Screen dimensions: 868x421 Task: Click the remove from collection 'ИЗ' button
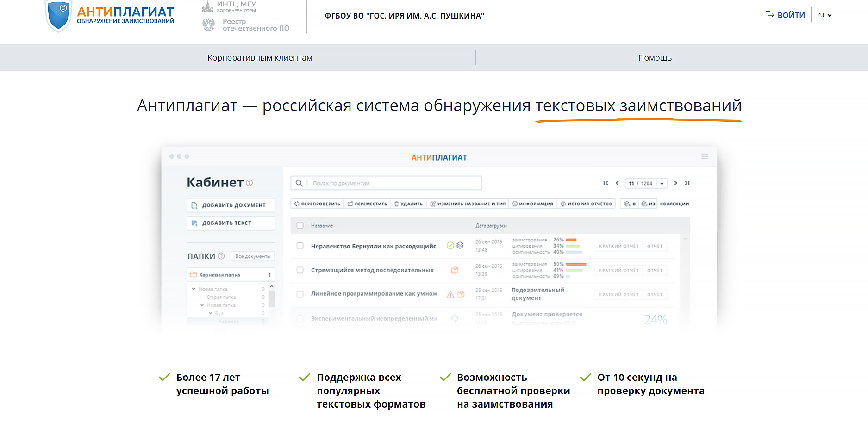648,204
